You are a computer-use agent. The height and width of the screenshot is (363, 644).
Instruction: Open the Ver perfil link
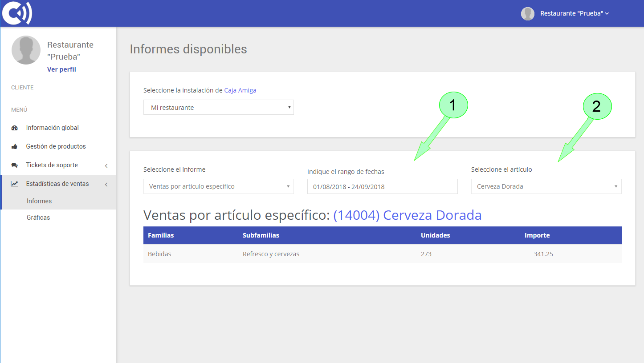pyautogui.click(x=61, y=69)
